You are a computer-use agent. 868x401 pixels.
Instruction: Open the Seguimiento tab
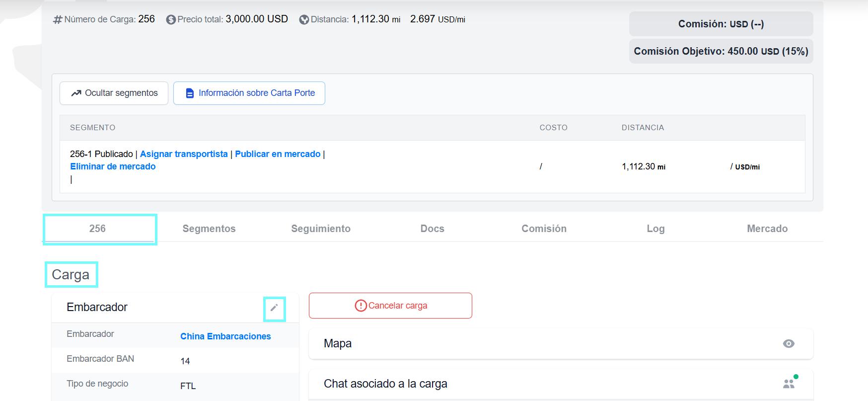[x=321, y=229]
